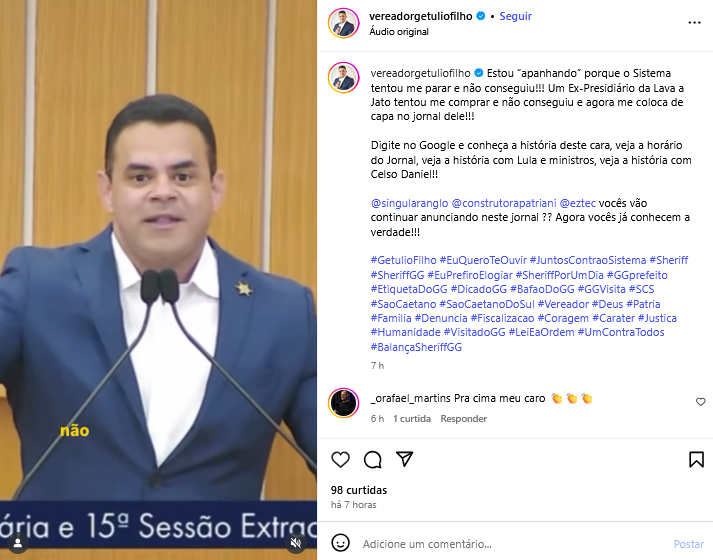Like the _orafael_martins comment heart

click(x=700, y=402)
